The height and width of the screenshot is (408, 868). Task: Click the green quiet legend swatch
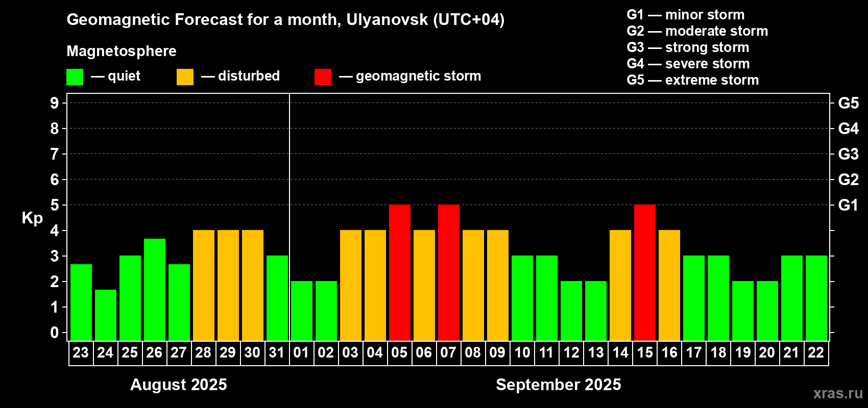pyautogui.click(x=75, y=77)
